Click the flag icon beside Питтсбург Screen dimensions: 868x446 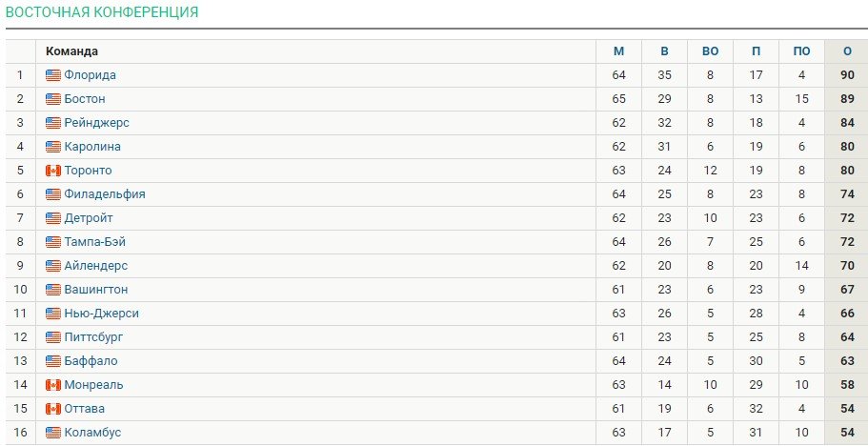pyautogui.click(x=53, y=337)
